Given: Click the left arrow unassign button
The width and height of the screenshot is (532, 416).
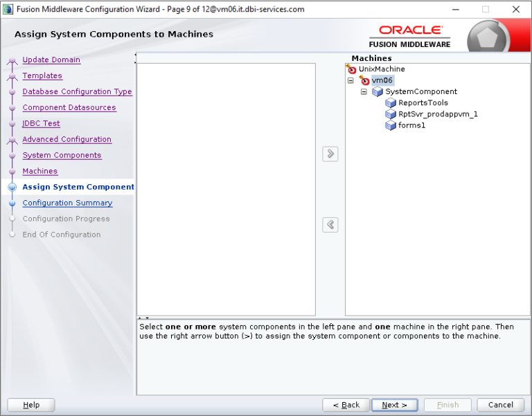Looking at the screenshot, I should click(330, 225).
